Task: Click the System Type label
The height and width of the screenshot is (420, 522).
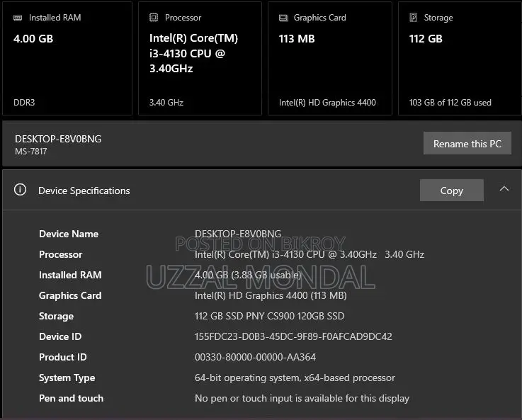Action: click(67, 378)
